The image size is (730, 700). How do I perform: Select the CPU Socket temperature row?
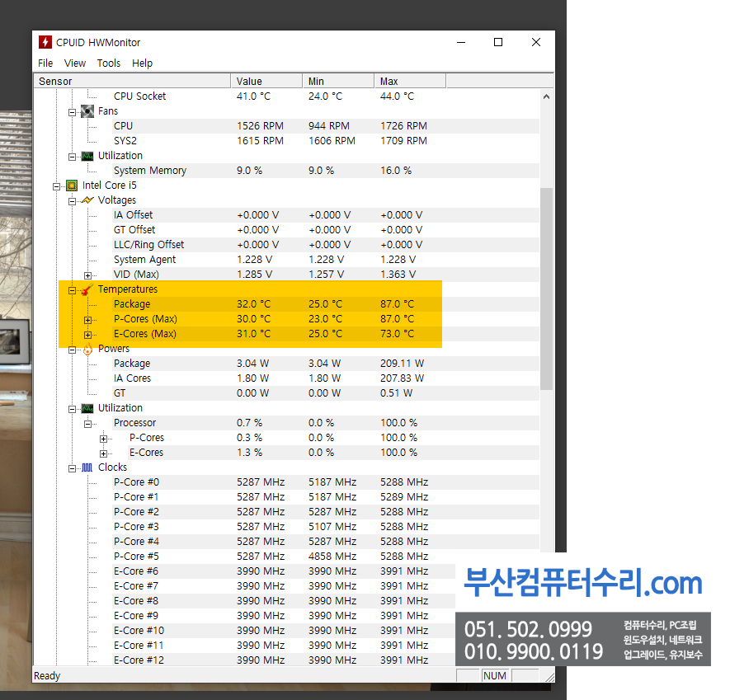coord(326,96)
